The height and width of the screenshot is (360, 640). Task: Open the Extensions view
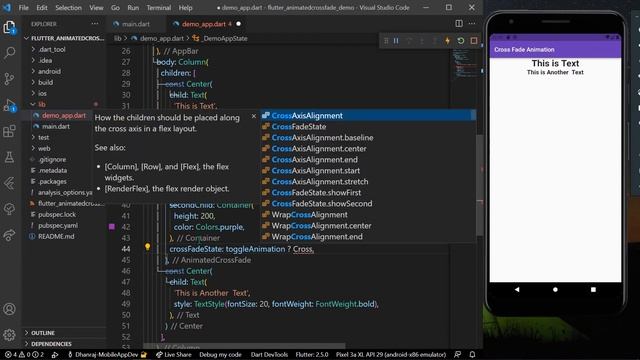(9, 131)
